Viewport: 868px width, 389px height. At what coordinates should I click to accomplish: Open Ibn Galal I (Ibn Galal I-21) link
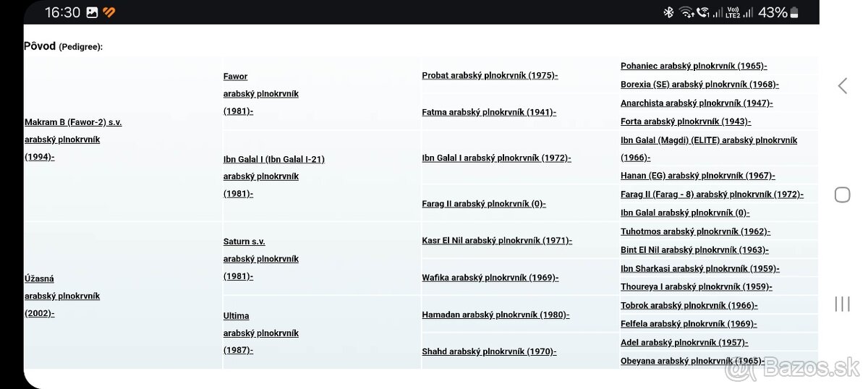pos(273,159)
